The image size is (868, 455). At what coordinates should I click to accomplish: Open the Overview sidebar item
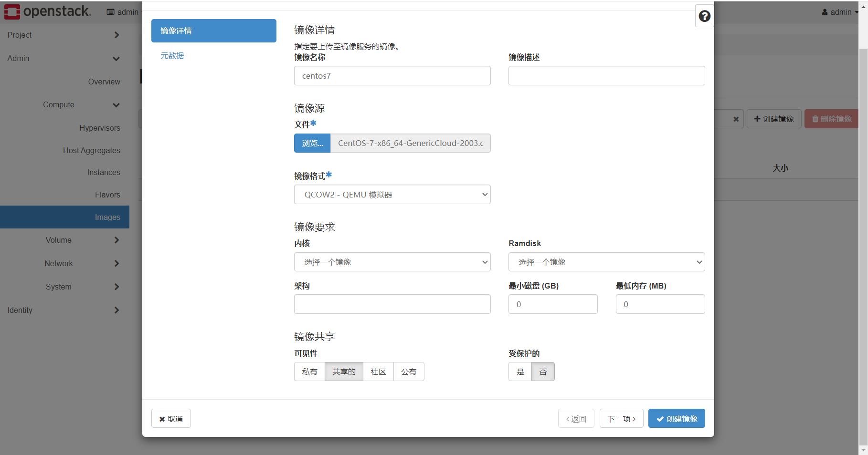(104, 82)
